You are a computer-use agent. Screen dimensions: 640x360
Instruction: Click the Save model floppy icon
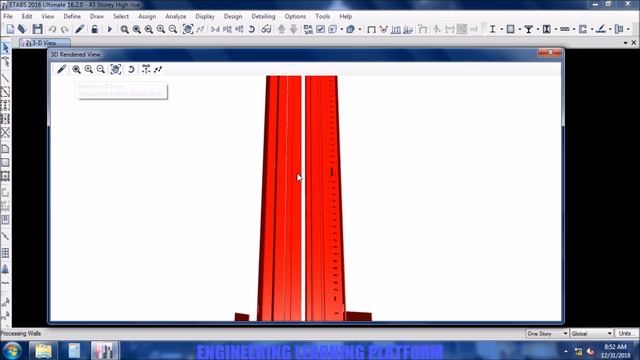pyautogui.click(x=38, y=29)
